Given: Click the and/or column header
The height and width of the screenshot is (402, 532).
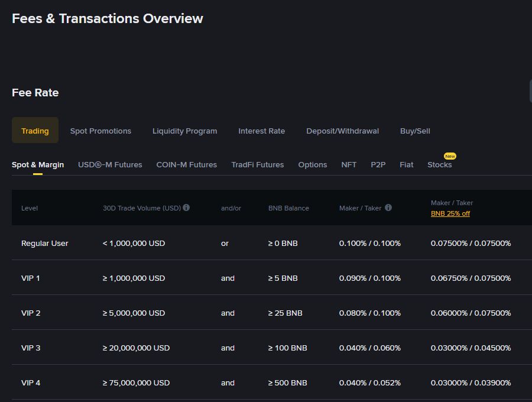Looking at the screenshot, I should pyautogui.click(x=231, y=208).
